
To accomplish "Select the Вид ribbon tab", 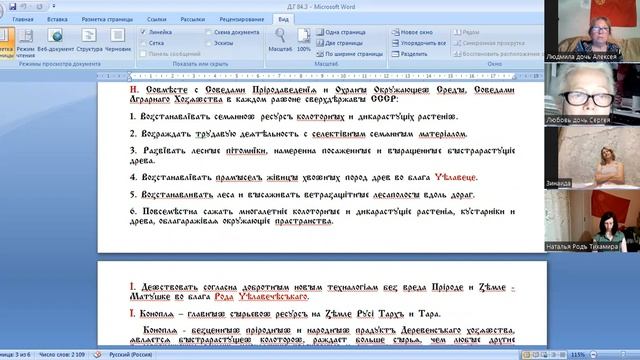I will point(284,19).
